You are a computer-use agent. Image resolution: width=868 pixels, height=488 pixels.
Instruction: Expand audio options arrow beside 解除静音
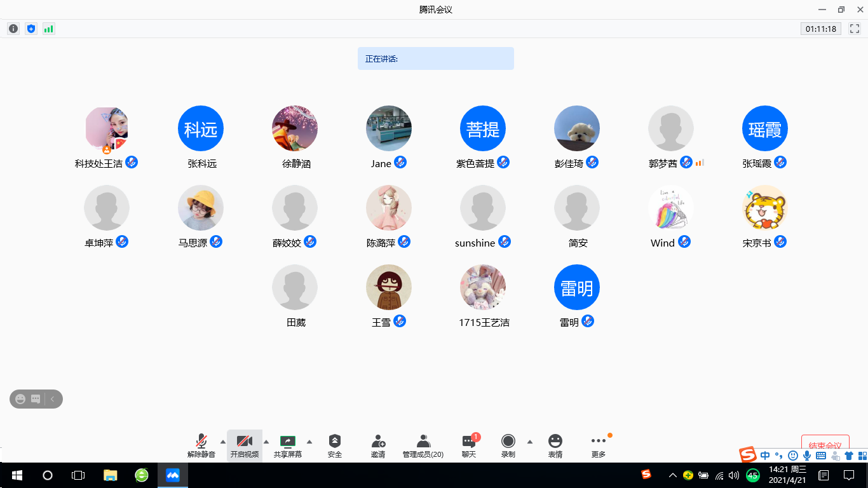click(x=223, y=442)
